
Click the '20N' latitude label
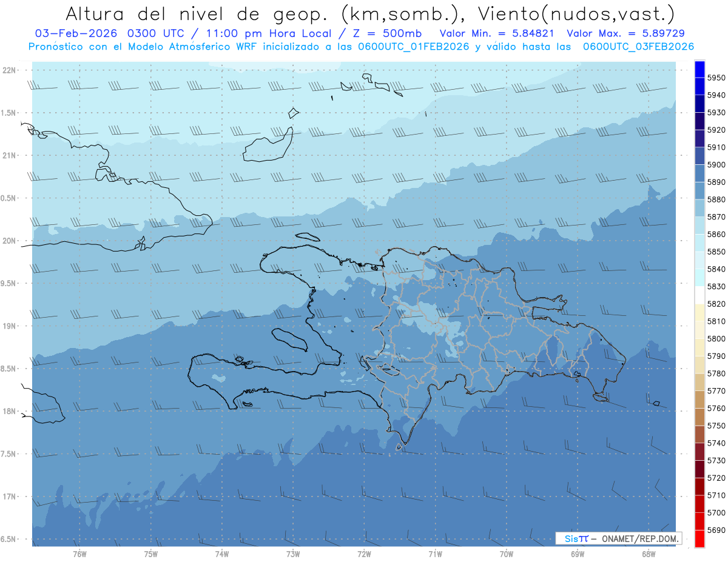click(x=9, y=241)
